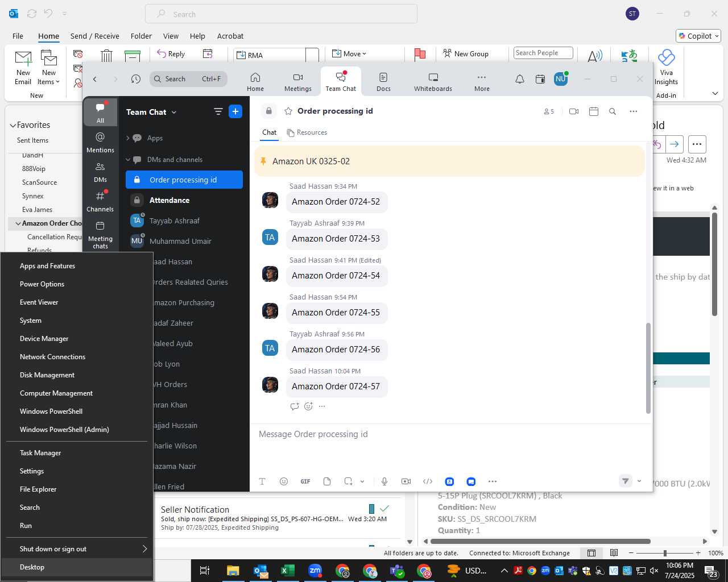Open the GIF picker in the composer
The image size is (728, 582).
(x=305, y=481)
